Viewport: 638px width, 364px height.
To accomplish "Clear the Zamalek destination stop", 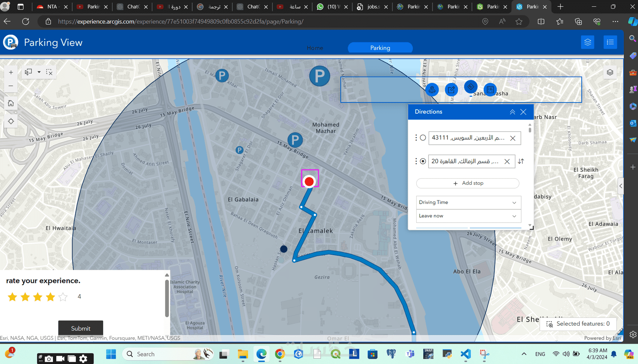I will [507, 161].
